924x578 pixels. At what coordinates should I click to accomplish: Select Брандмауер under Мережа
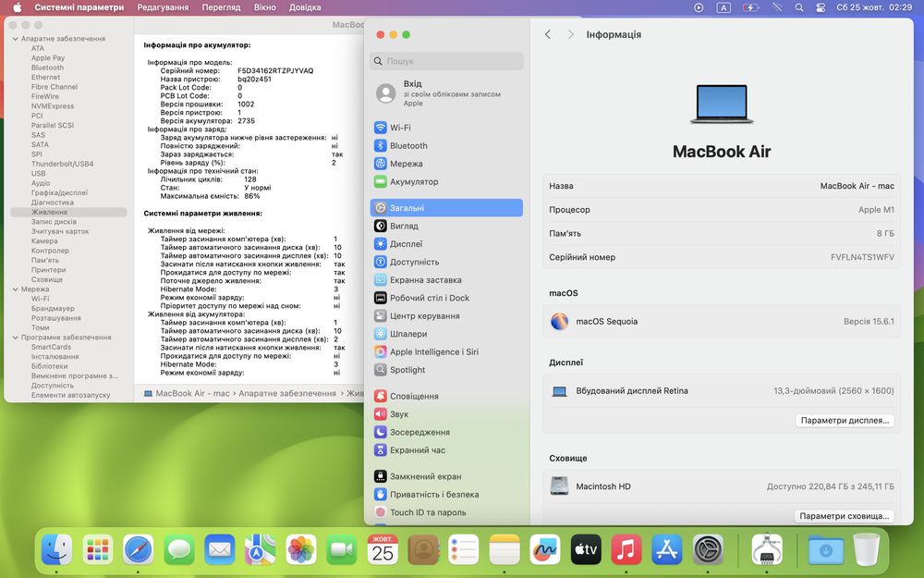tap(53, 309)
